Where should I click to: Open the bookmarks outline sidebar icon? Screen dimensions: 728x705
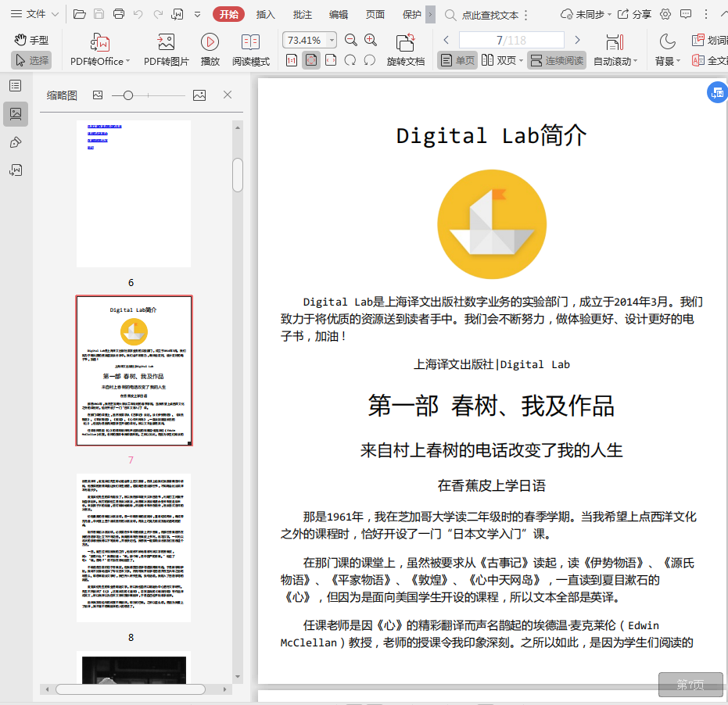click(x=15, y=86)
